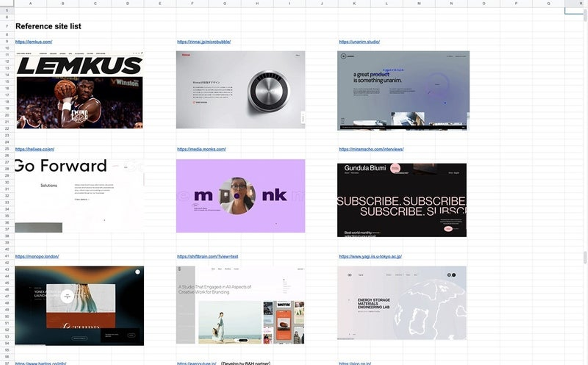Image resolution: width=588 pixels, height=365 pixels.
Task: Select row 25 header
Action: 7,149
